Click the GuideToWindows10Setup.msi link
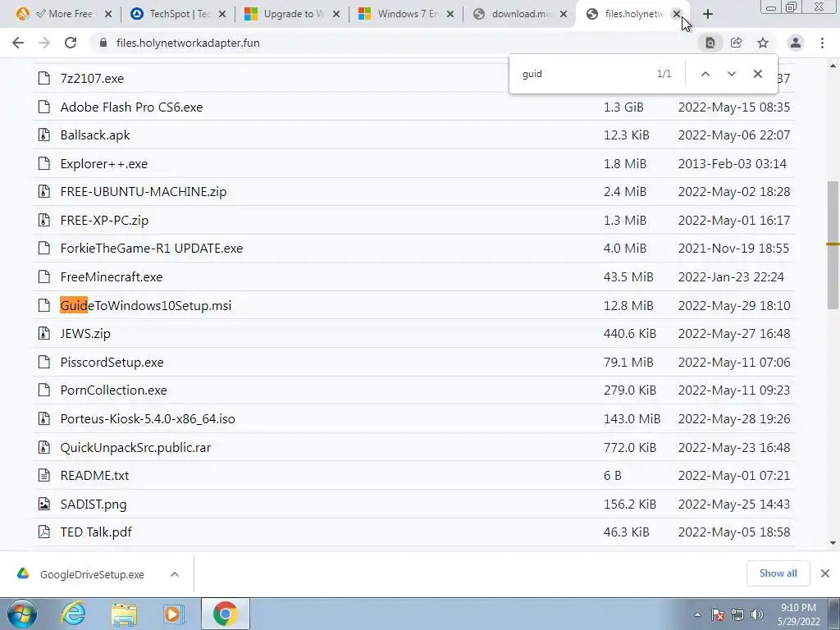The width and height of the screenshot is (840, 630). coord(146,305)
